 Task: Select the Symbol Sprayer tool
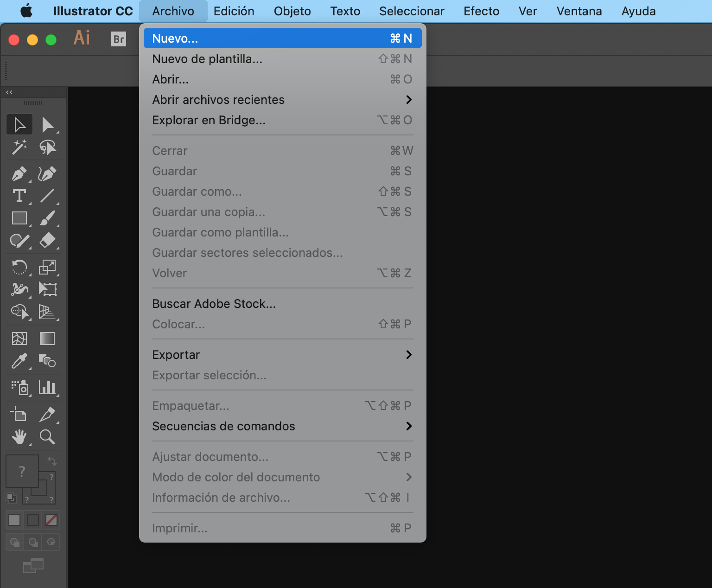[x=19, y=388]
